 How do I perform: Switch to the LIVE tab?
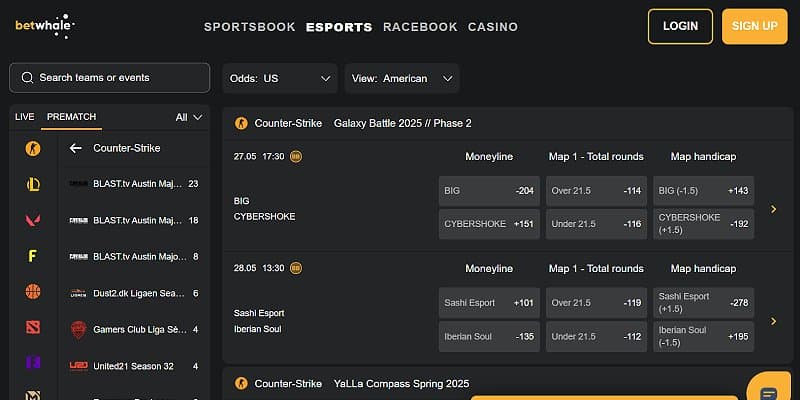(x=24, y=117)
